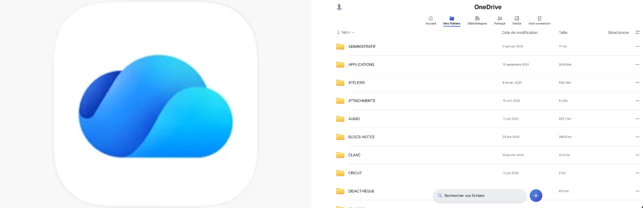Image resolution: width=644 pixels, height=208 pixels.
Task: Open the Accueil home tab icon
Action: tap(431, 18)
